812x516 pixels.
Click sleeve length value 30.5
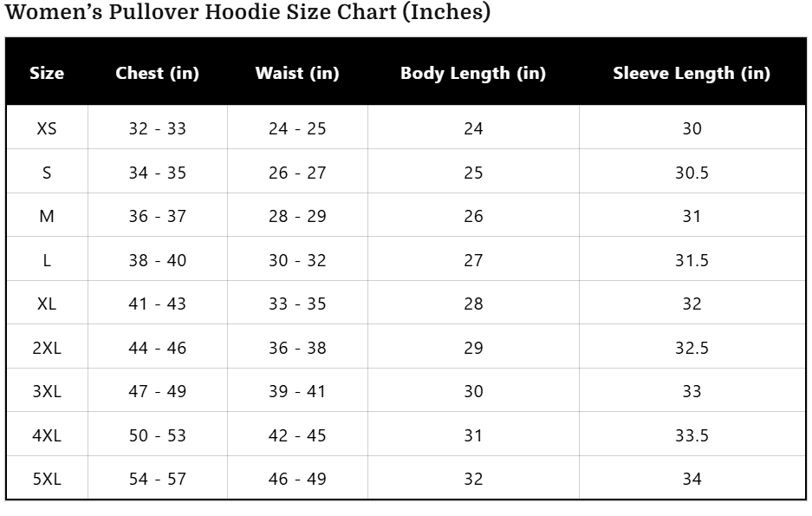692,173
